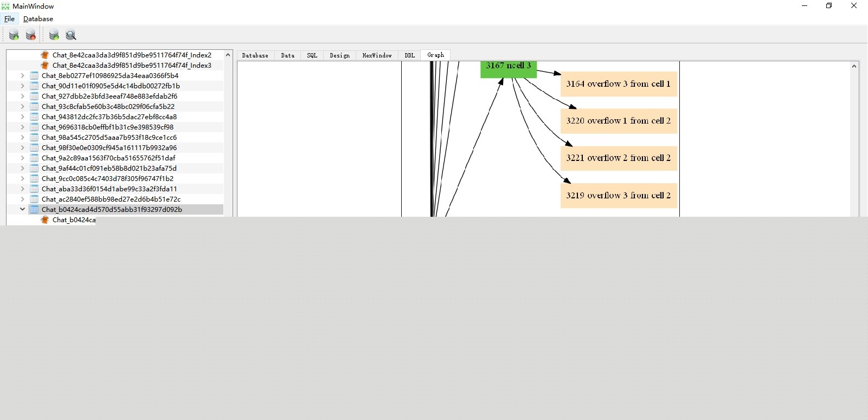
Task: Select Chat_8e42caa3da3d9f851d9be9511764f74f_Index2 item
Action: (132, 55)
